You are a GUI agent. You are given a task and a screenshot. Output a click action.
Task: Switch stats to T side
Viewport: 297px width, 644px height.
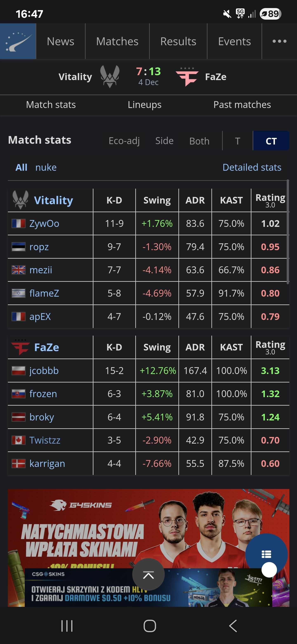pyautogui.click(x=237, y=141)
